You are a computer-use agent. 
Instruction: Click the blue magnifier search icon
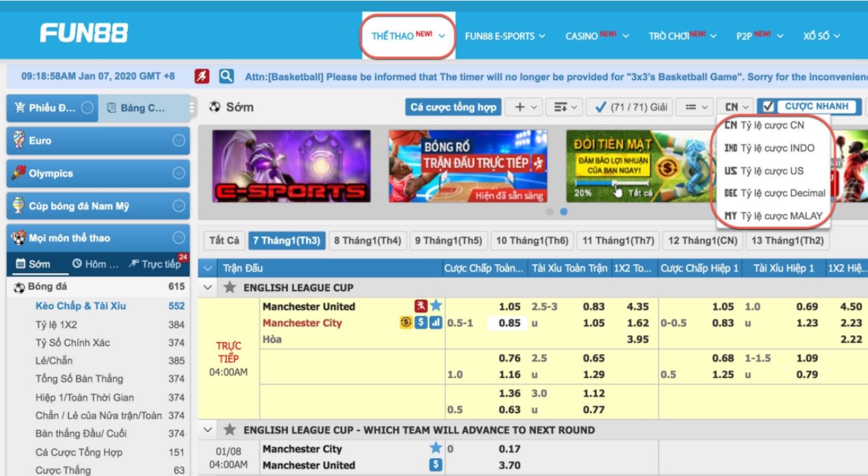[x=226, y=76]
